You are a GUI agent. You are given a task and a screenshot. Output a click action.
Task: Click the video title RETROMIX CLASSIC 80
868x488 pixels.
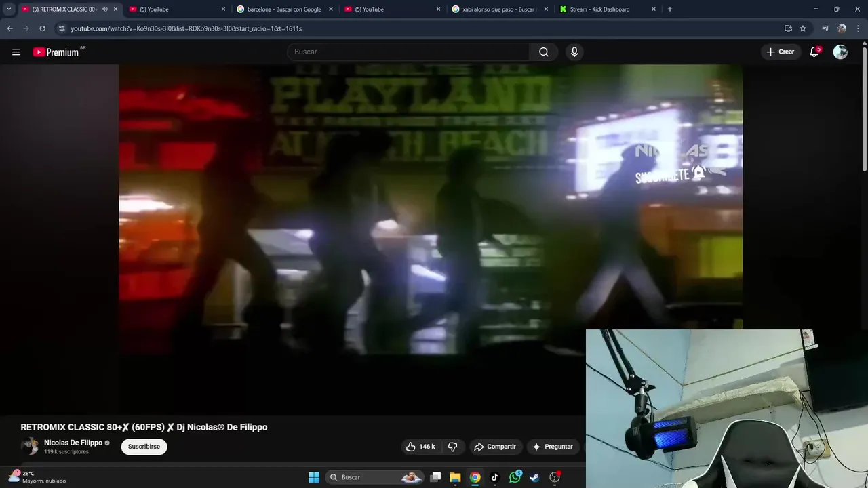coord(144,427)
